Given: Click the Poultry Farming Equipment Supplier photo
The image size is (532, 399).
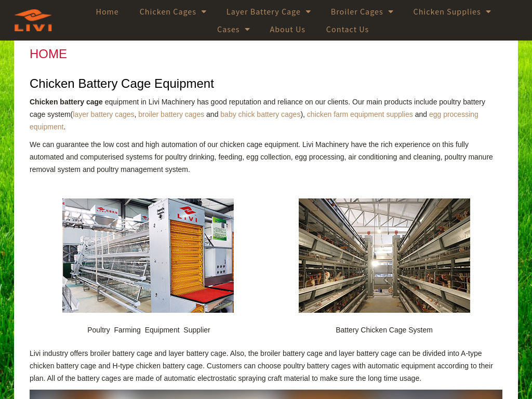Looking at the screenshot, I should click(x=148, y=256).
